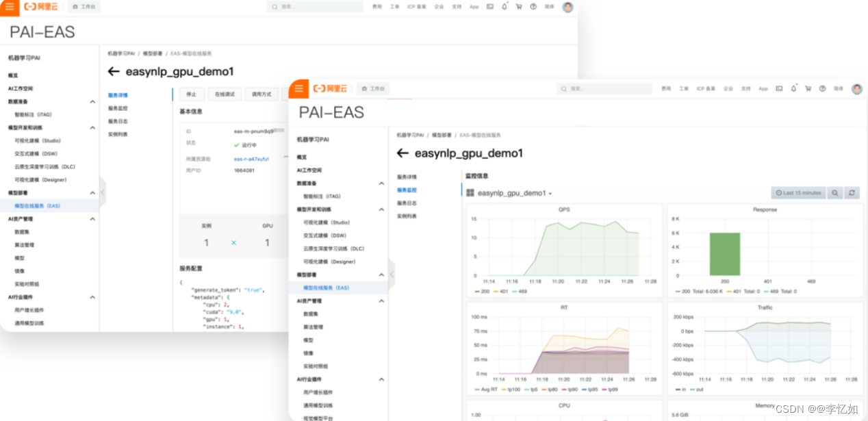Click notification bell in the back window

pyautogui.click(x=505, y=6)
